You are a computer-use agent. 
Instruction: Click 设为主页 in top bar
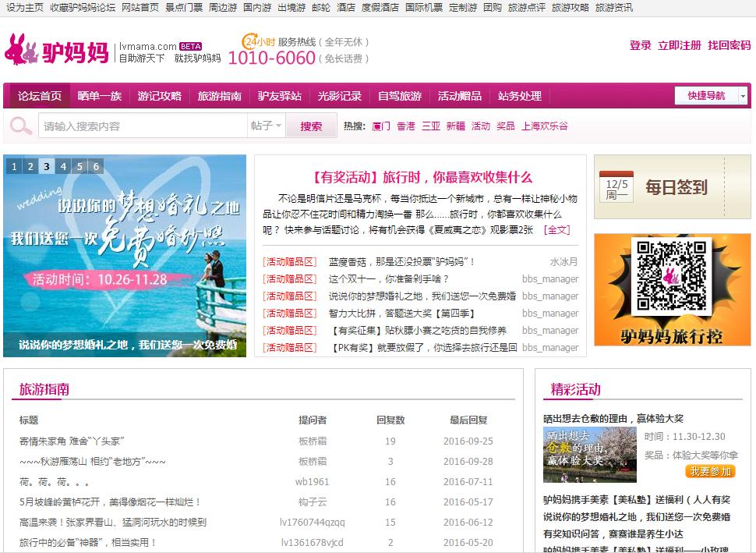25,7
